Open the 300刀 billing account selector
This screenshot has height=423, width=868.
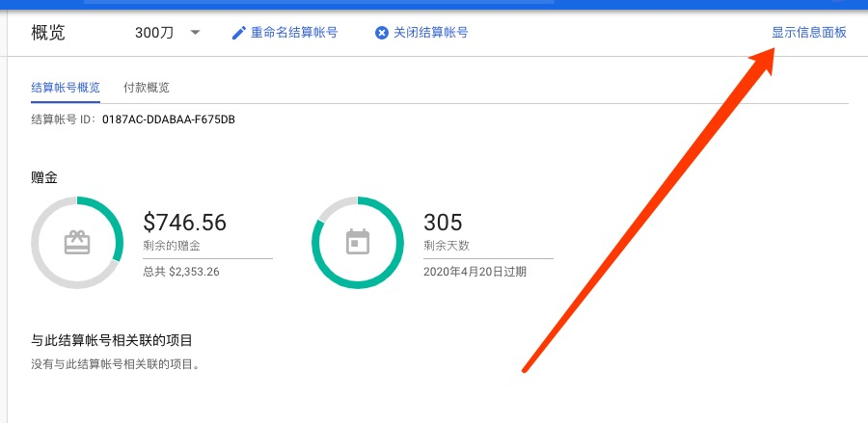click(154, 33)
